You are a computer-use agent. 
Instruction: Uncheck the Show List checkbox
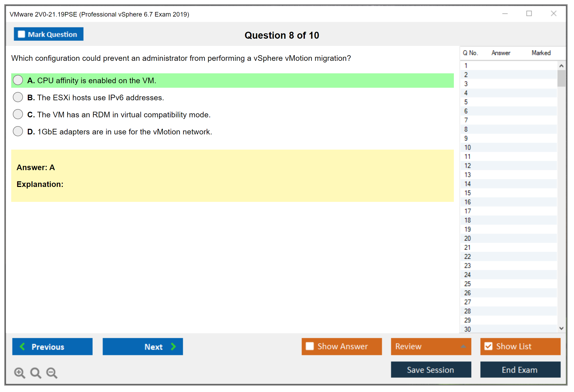488,346
